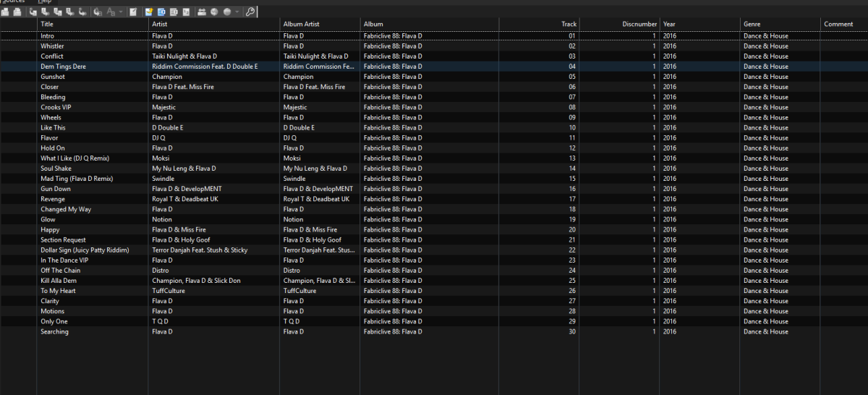The width and height of the screenshot is (868, 395).
Task: Click the double-arrow icon left of globes
Action: (202, 12)
